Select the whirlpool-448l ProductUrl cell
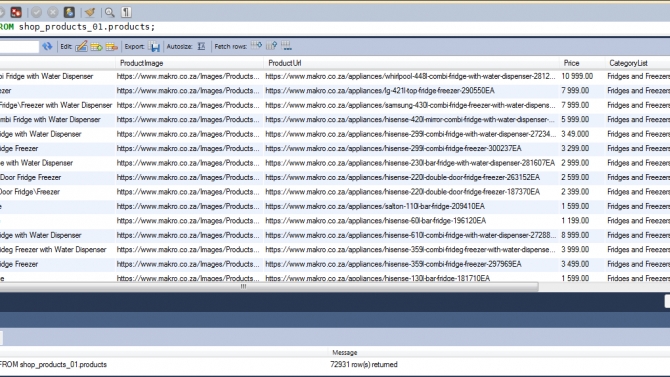The width and height of the screenshot is (670, 377). (x=411, y=77)
